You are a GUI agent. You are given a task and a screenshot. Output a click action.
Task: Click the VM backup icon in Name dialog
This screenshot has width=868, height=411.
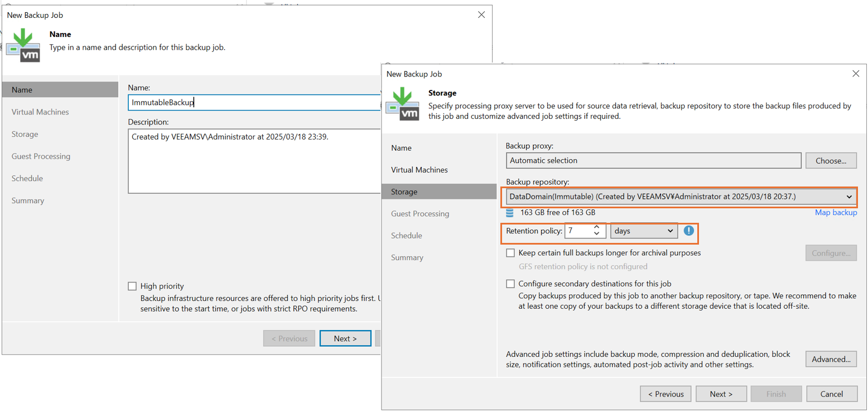pyautogui.click(x=23, y=46)
